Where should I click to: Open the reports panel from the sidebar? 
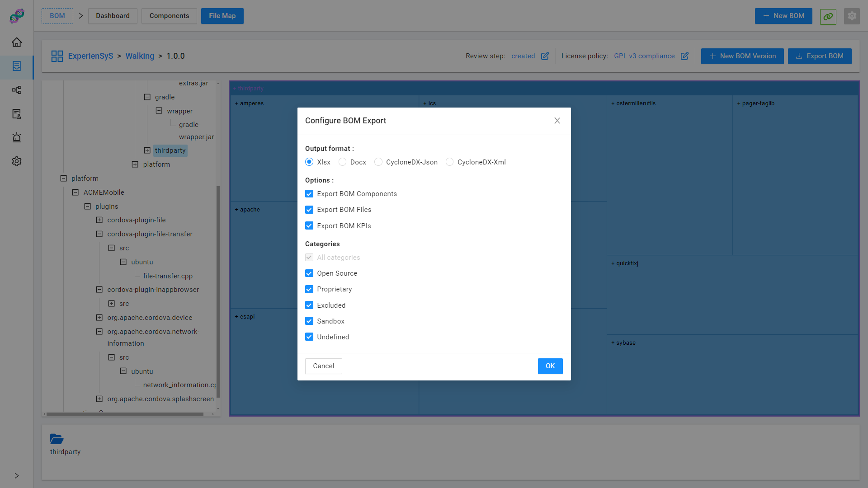(17, 114)
